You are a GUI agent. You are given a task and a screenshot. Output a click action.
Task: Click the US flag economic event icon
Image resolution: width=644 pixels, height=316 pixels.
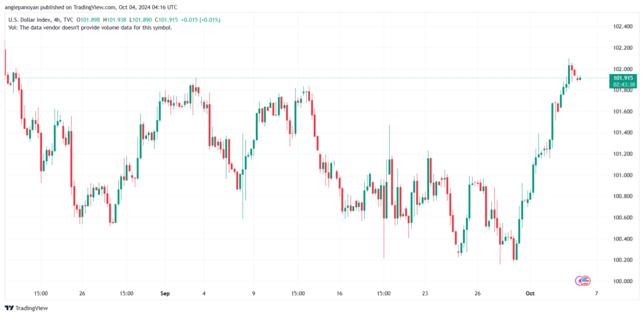[x=586, y=280]
